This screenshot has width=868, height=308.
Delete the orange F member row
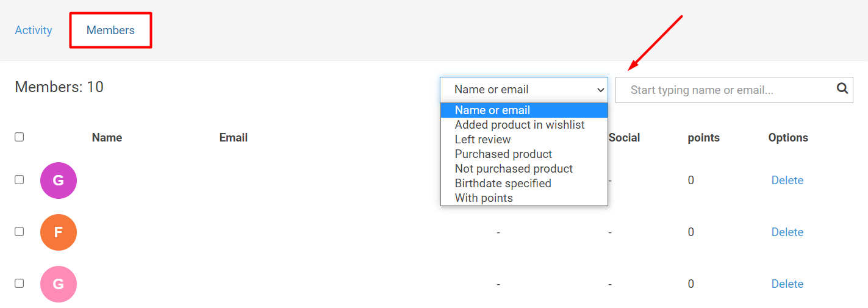click(x=787, y=232)
